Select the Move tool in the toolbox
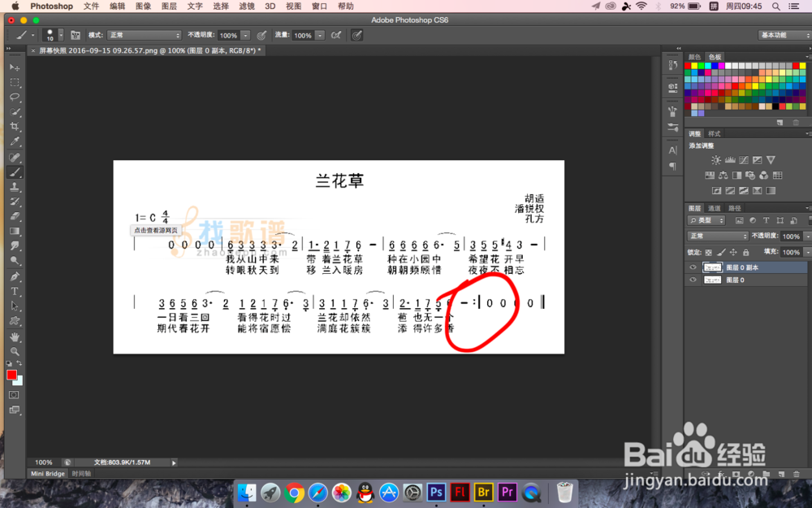The width and height of the screenshot is (812, 508). [15, 67]
